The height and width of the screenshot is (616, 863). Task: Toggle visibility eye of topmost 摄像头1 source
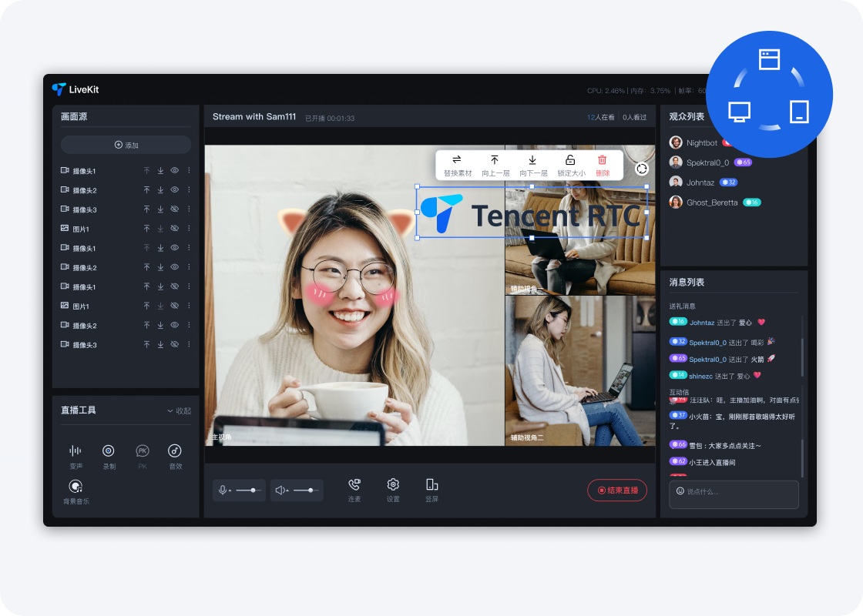pyautogui.click(x=175, y=171)
